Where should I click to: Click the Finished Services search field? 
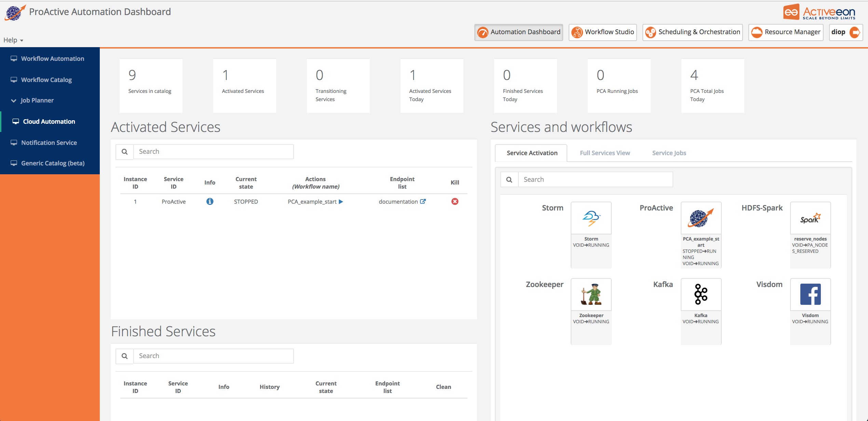(213, 356)
